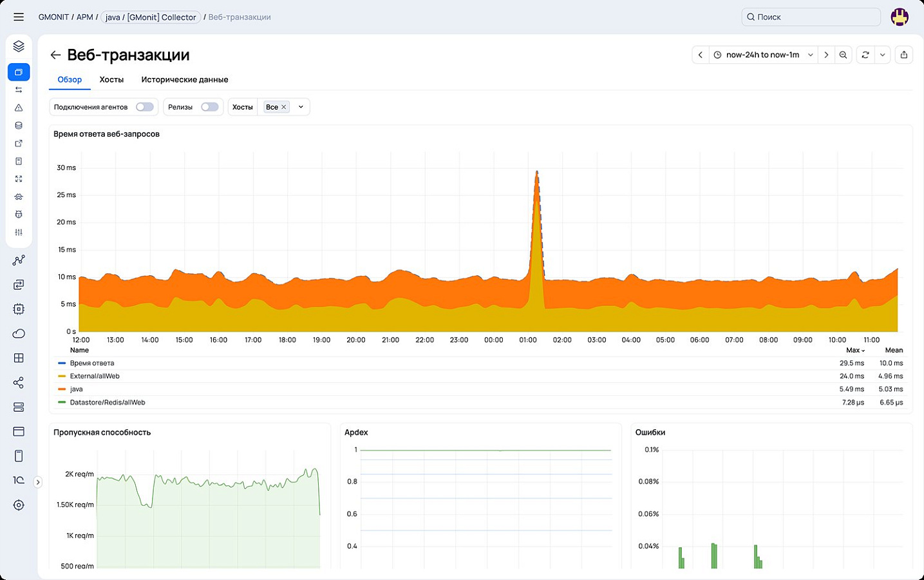Open the warning triangle alerts section
924x580 pixels.
(x=19, y=108)
